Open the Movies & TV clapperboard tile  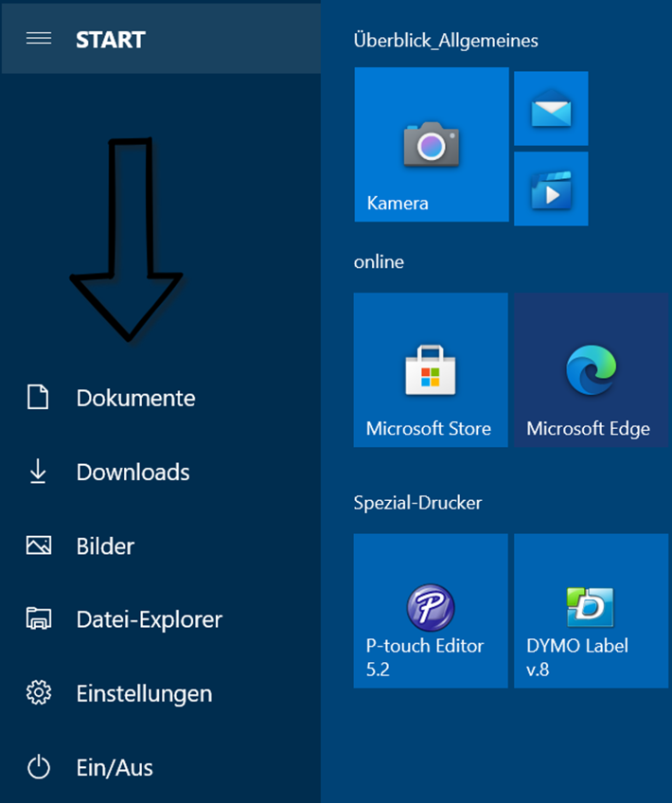click(x=551, y=188)
